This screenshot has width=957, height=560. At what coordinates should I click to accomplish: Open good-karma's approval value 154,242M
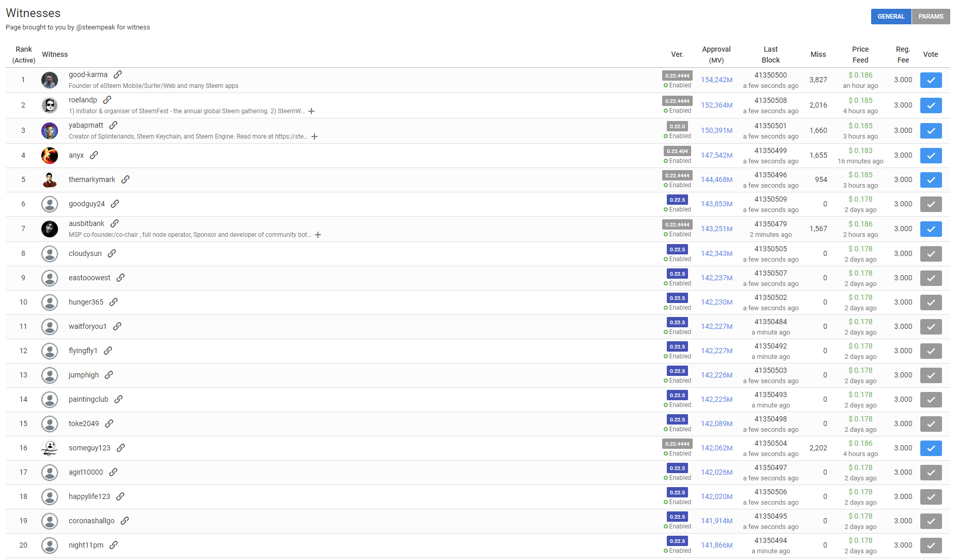(716, 80)
